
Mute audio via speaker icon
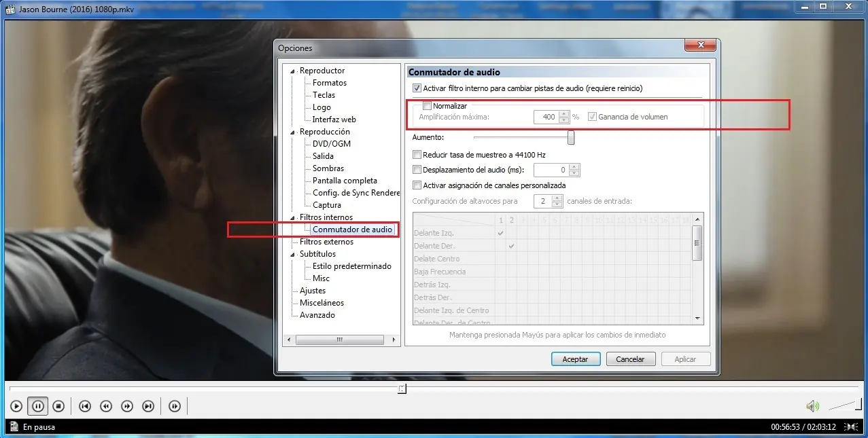click(812, 406)
